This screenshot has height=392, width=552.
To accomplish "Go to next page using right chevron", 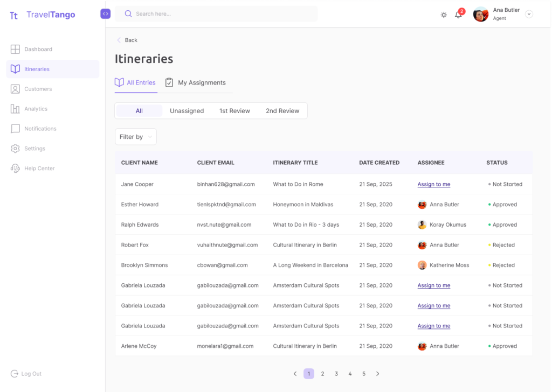I will pyautogui.click(x=377, y=374).
